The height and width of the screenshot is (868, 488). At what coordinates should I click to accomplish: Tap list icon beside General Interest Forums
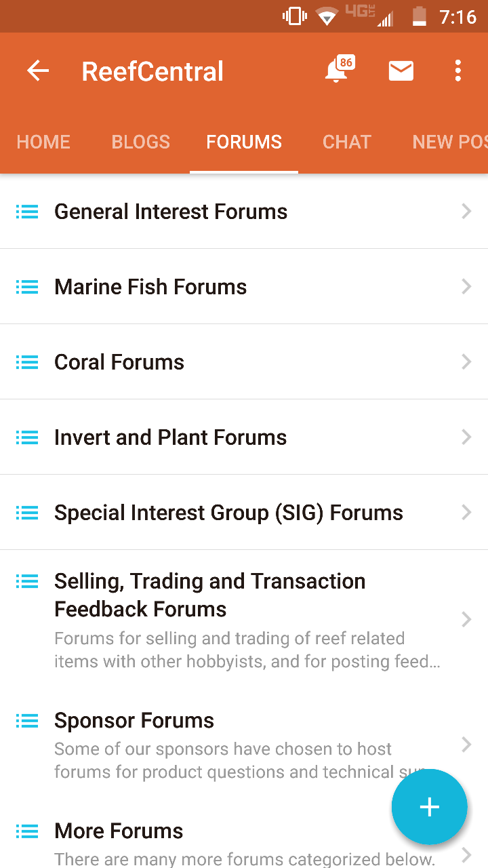click(27, 212)
